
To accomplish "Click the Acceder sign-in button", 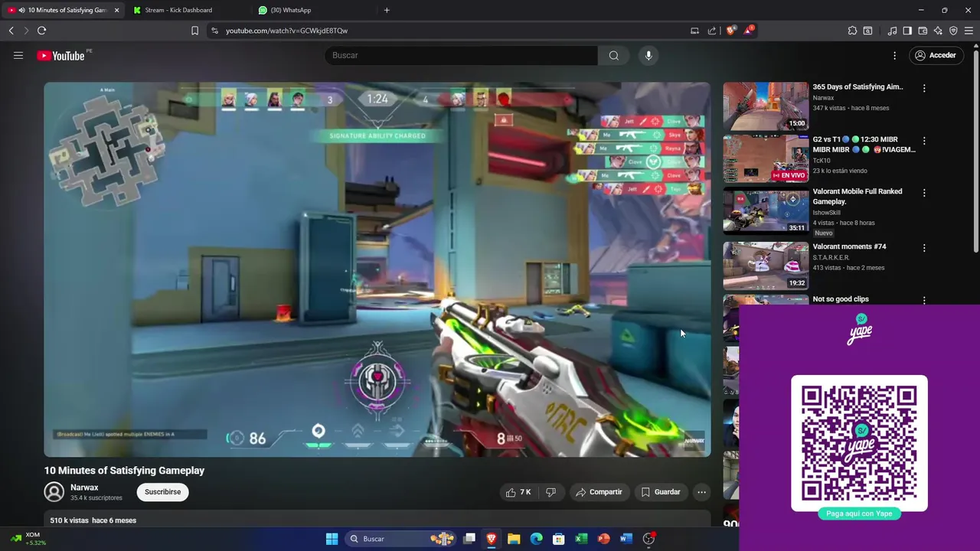I will point(936,55).
